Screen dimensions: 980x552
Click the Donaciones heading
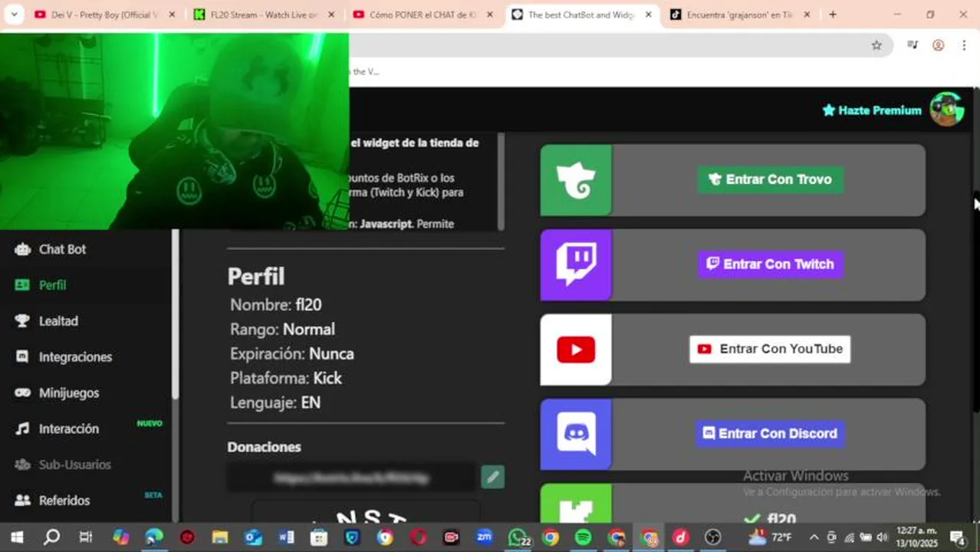tap(264, 447)
